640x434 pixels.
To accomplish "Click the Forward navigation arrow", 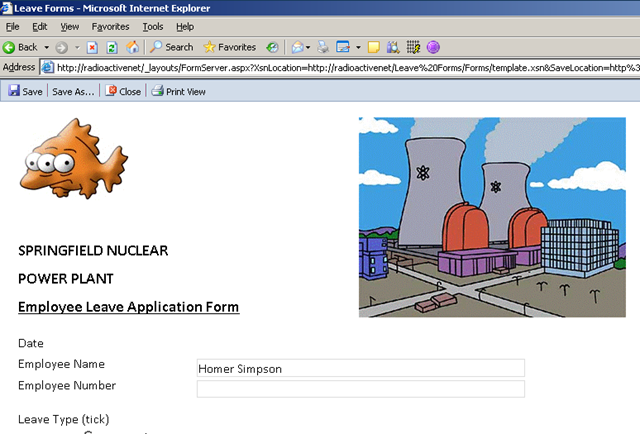I will pos(62,48).
